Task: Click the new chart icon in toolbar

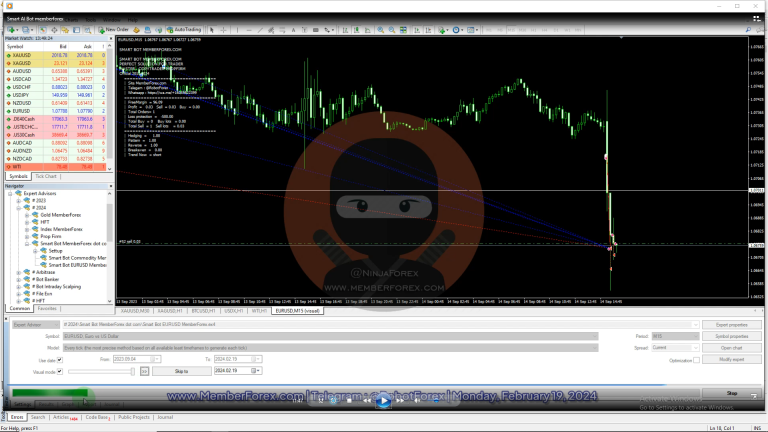Action: pos(8,29)
